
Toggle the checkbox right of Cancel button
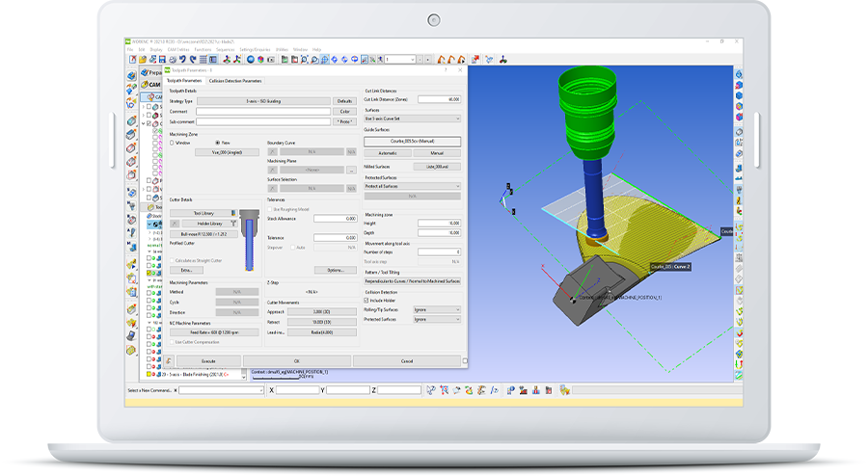coord(465,361)
